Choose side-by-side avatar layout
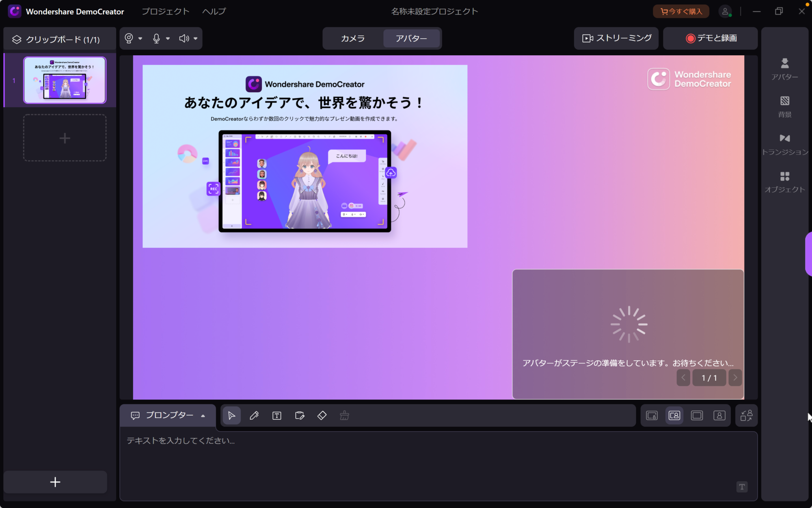Viewport: 812px width, 508px height. click(x=674, y=415)
